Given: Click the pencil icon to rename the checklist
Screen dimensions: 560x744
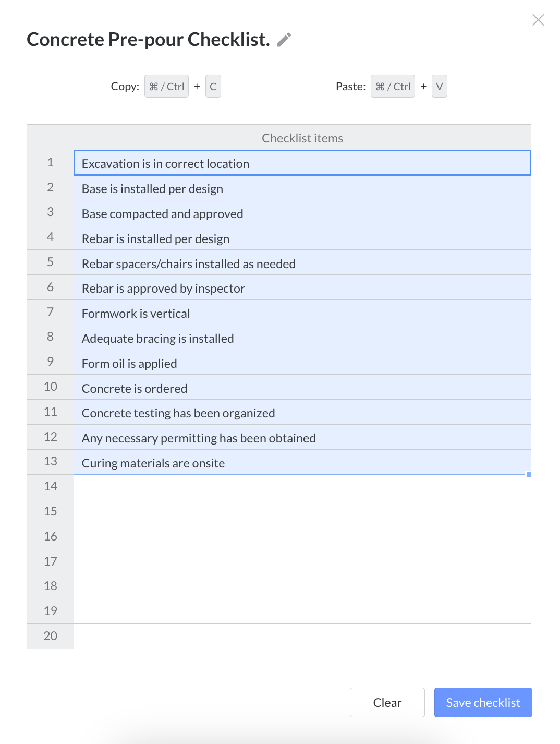Looking at the screenshot, I should 283,40.
